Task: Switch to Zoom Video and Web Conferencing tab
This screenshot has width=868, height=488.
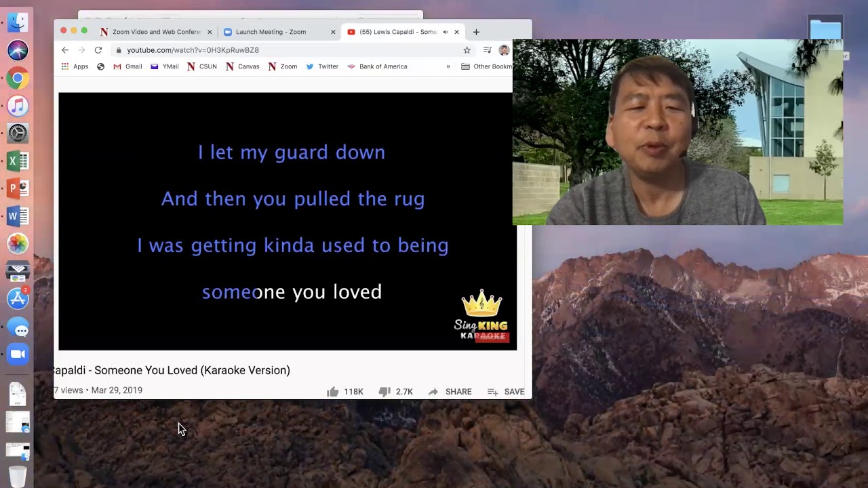Action: (151, 32)
